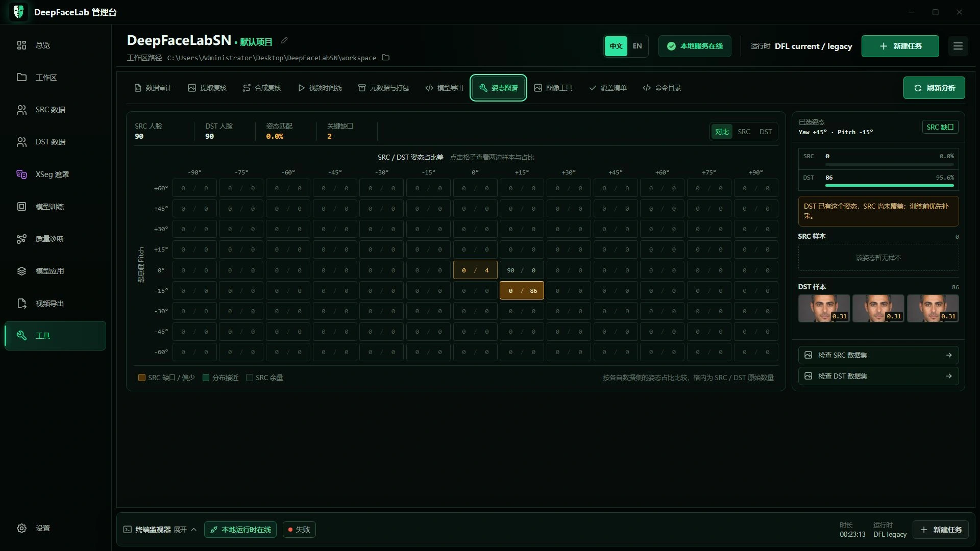Open the 视频导出 export icon
The image size is (980, 551).
click(x=21, y=304)
